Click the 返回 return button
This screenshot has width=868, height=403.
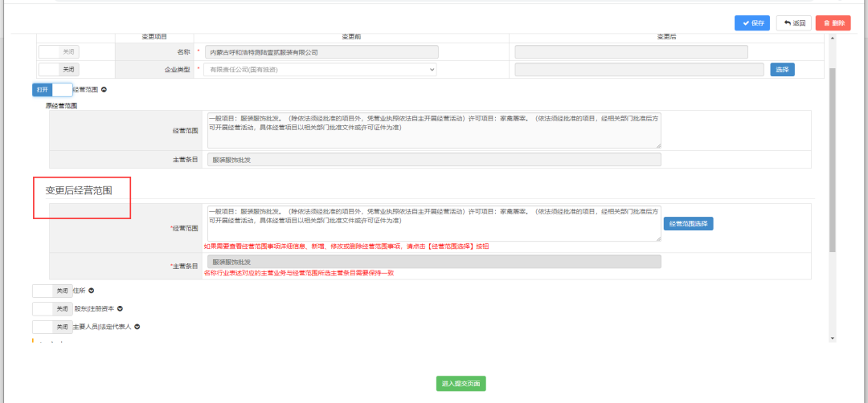[x=794, y=23]
